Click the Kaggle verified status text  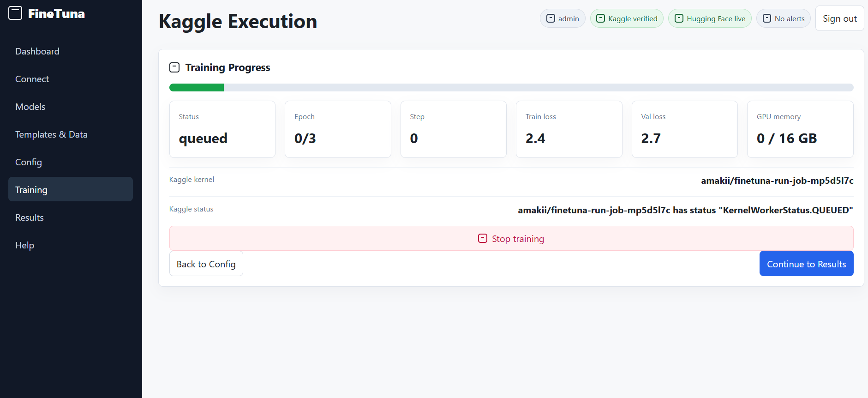point(633,18)
